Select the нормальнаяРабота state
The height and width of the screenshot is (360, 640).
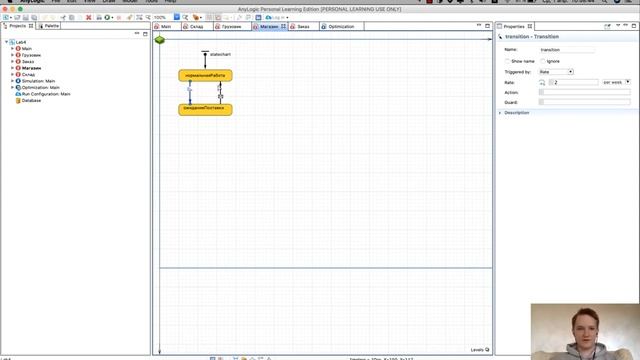[205, 76]
